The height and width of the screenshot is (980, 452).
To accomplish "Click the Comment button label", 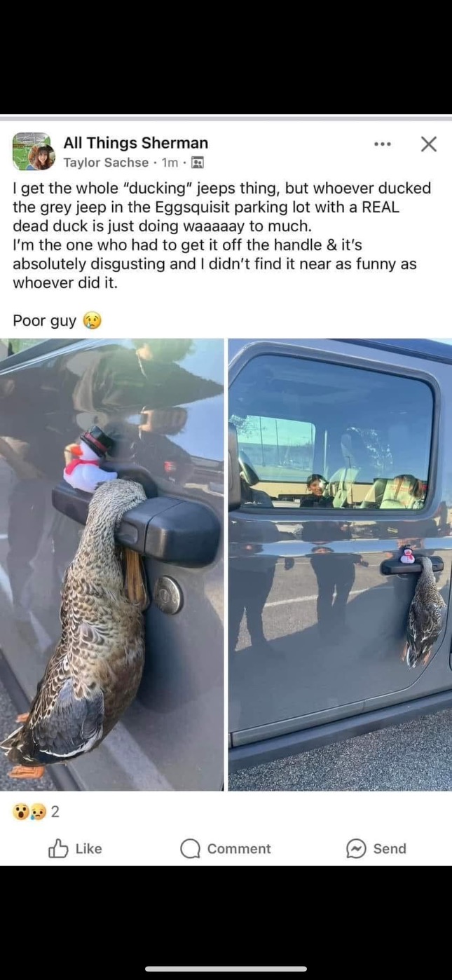I will [x=239, y=849].
